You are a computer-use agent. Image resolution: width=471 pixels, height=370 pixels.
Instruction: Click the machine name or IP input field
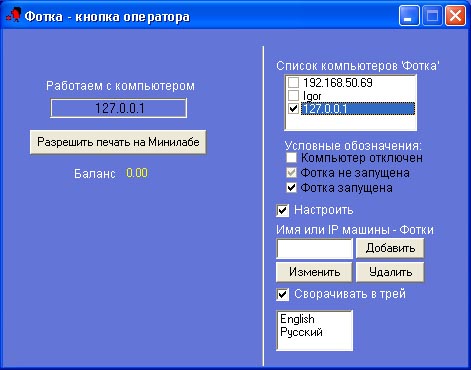(x=314, y=248)
